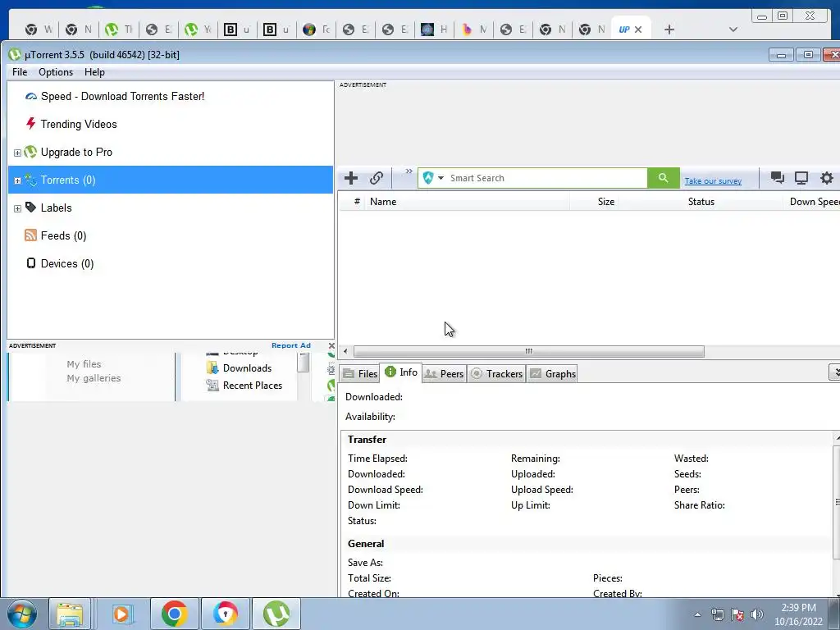Open Google Chrome from taskbar

(x=174, y=614)
